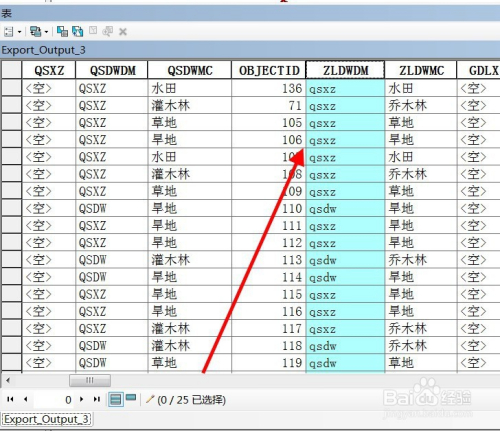Viewport: 500px width, 431px height.
Task: Click the ZLDWMC column header
Action: pos(421,70)
